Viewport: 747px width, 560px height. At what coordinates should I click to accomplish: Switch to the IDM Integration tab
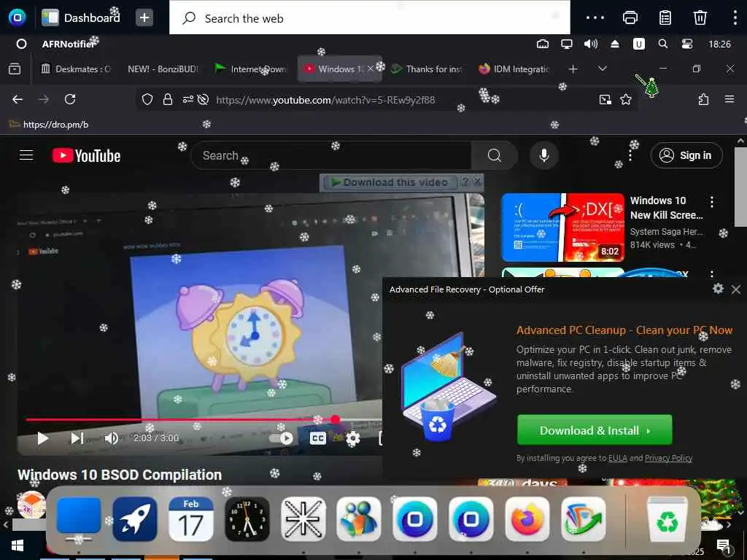[514, 69]
